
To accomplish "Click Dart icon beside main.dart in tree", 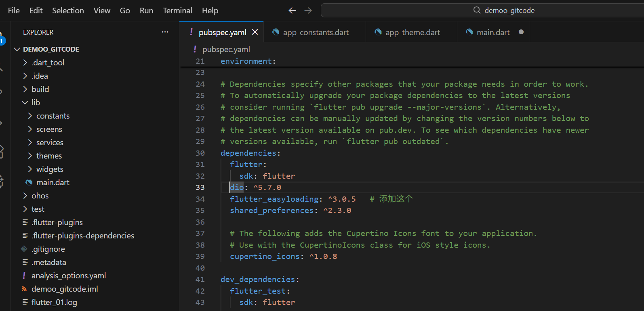I will (x=29, y=182).
